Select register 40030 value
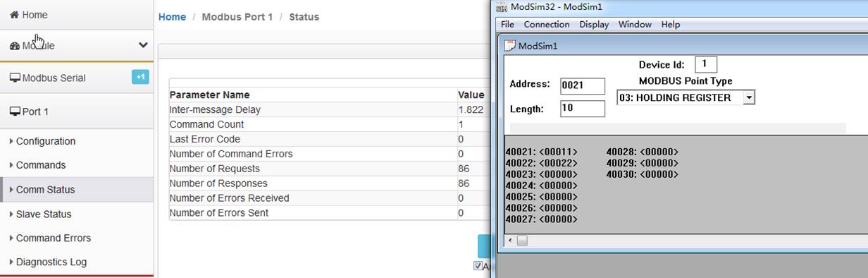 pyautogui.click(x=659, y=174)
